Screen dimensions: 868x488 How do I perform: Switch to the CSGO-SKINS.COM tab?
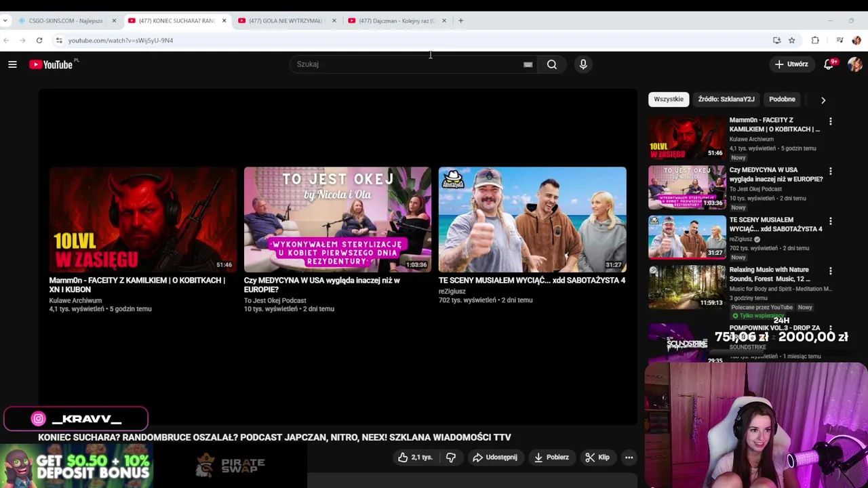click(66, 20)
